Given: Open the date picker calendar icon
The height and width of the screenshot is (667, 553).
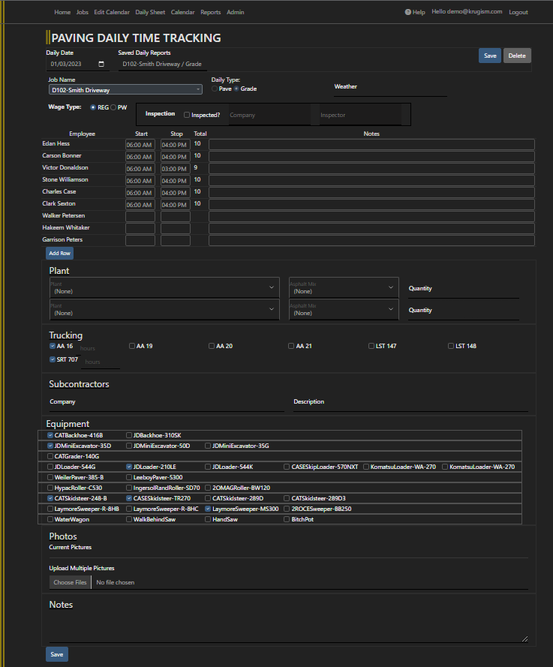Looking at the screenshot, I should [101, 64].
